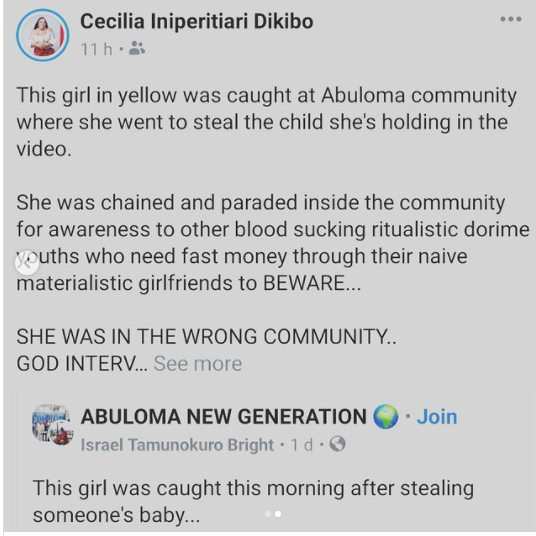536x536 pixels.
Task: Open Cecilia Iniperitiari Dikibo's profile name
Action: click(197, 21)
